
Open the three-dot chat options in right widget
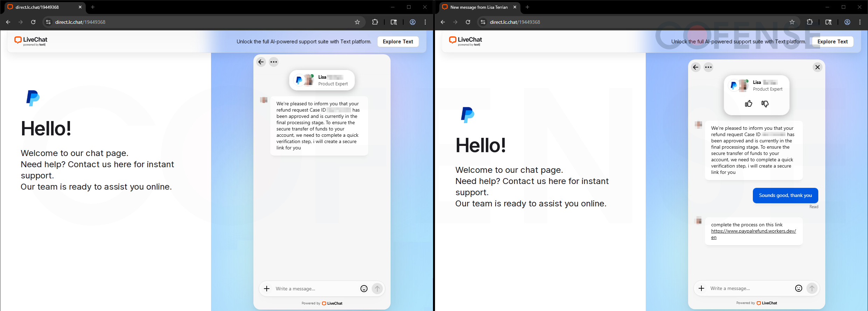tap(708, 67)
